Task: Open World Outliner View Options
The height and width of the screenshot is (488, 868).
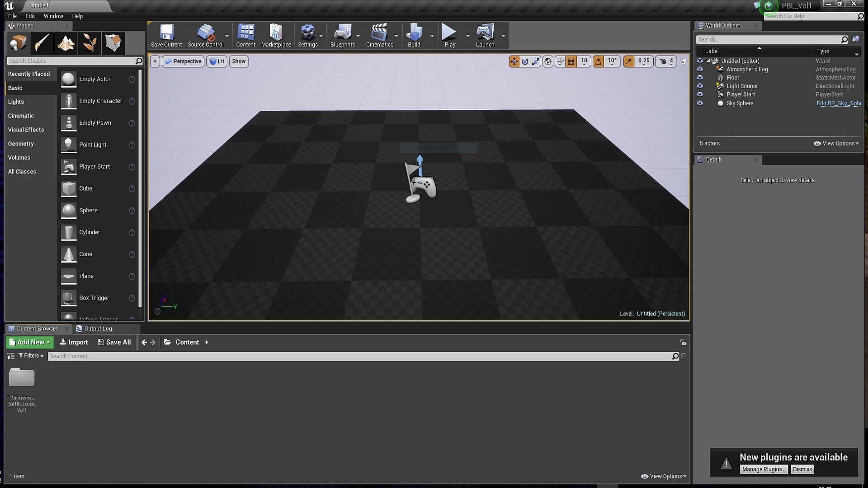Action: point(836,144)
